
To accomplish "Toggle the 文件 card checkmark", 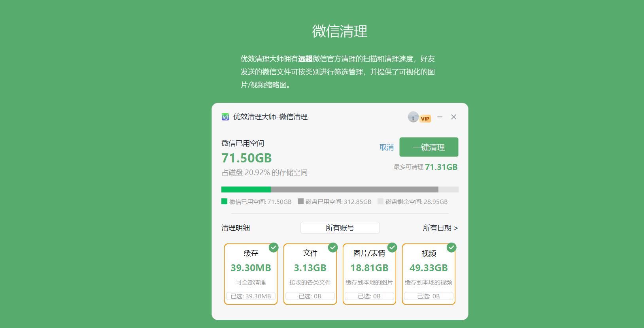I will tap(333, 247).
